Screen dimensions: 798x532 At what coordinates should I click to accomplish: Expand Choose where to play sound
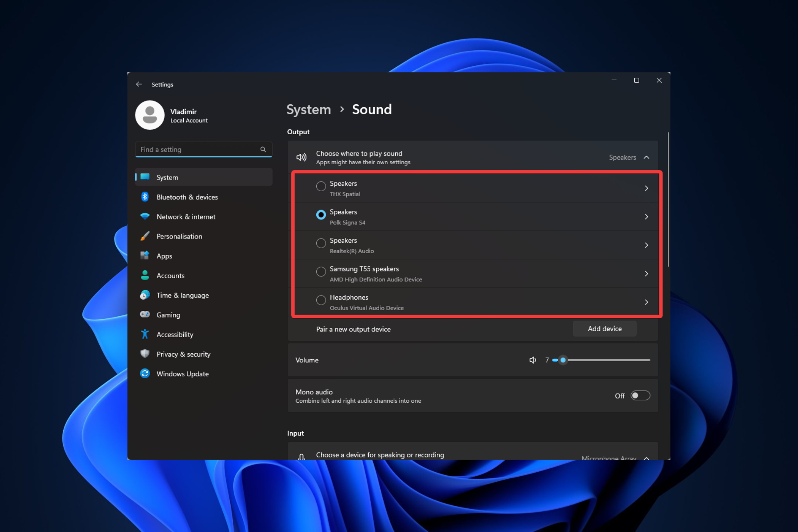pos(647,158)
